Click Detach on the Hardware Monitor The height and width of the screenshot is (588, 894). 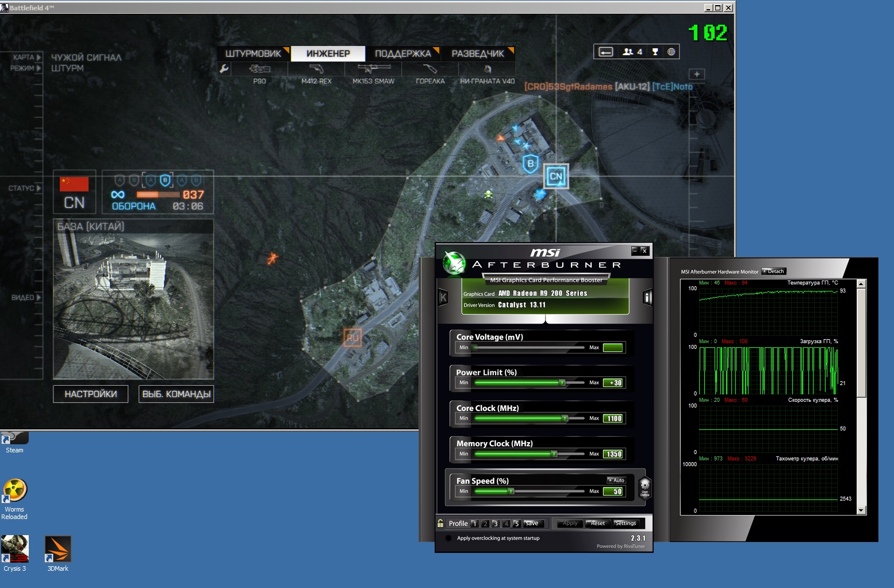click(774, 271)
